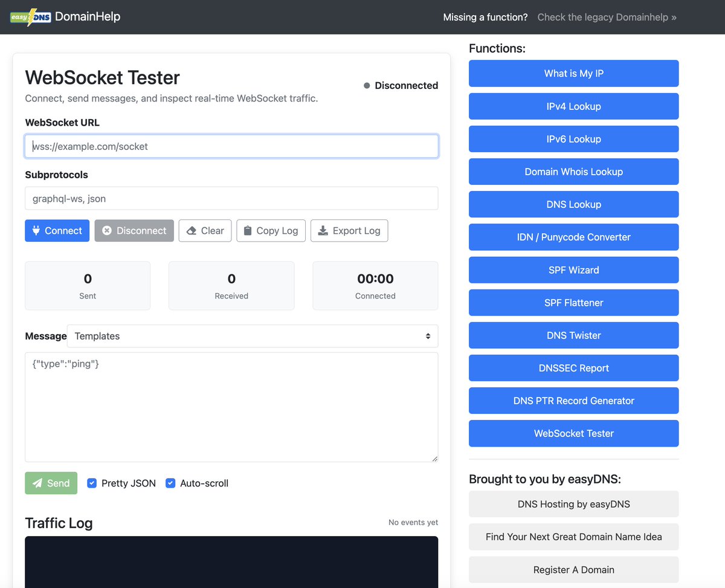Click the Register A Domain link

point(573,570)
